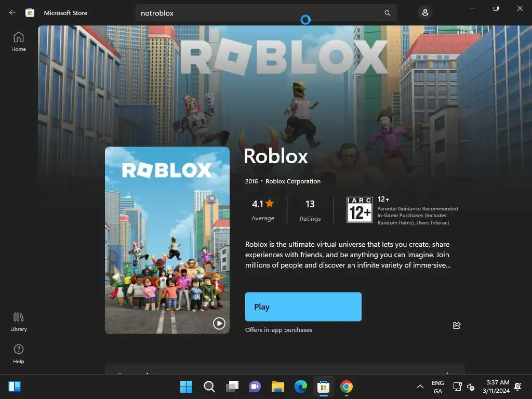Click Microsoft Store taskbar icon
Viewport: 532px width, 399px height.
[x=323, y=387]
